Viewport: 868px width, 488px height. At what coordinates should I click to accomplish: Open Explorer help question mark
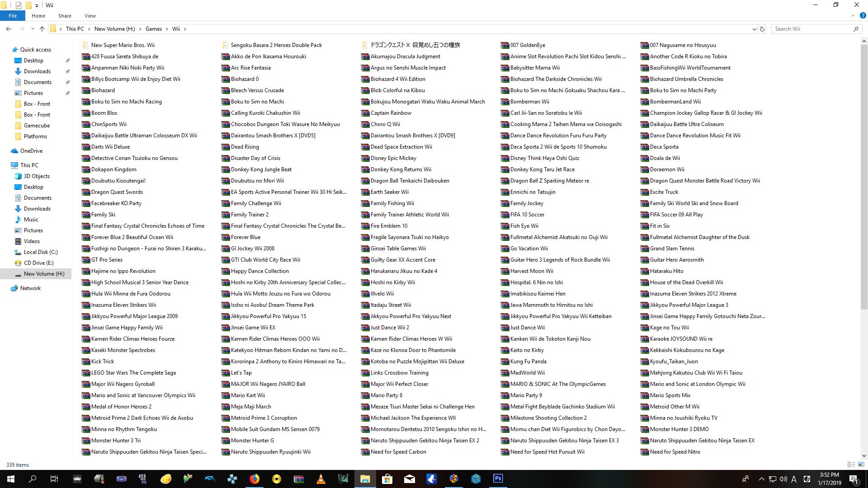coord(863,15)
